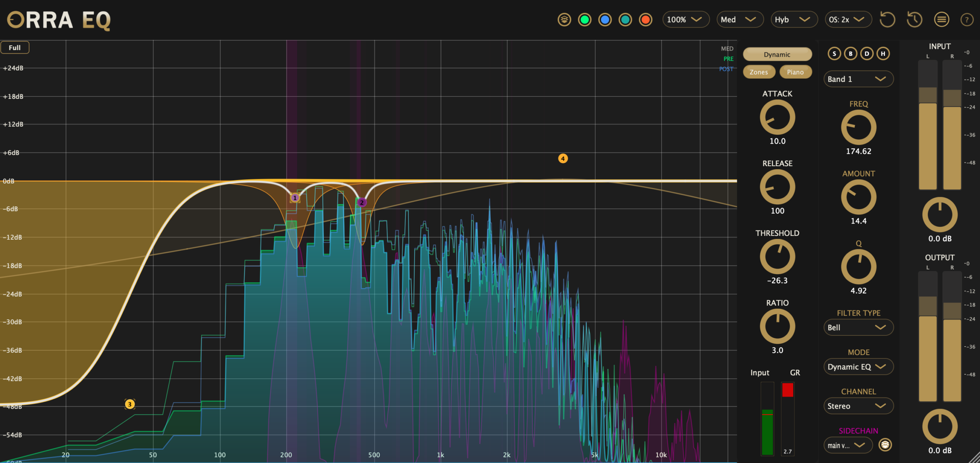The height and width of the screenshot is (463, 980).
Task: Open the Dynamic EQ mode dropdown
Action: (858, 367)
